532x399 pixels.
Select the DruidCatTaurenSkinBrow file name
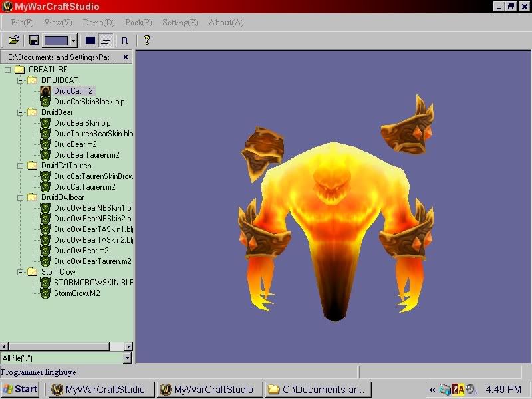pyautogui.click(x=93, y=176)
